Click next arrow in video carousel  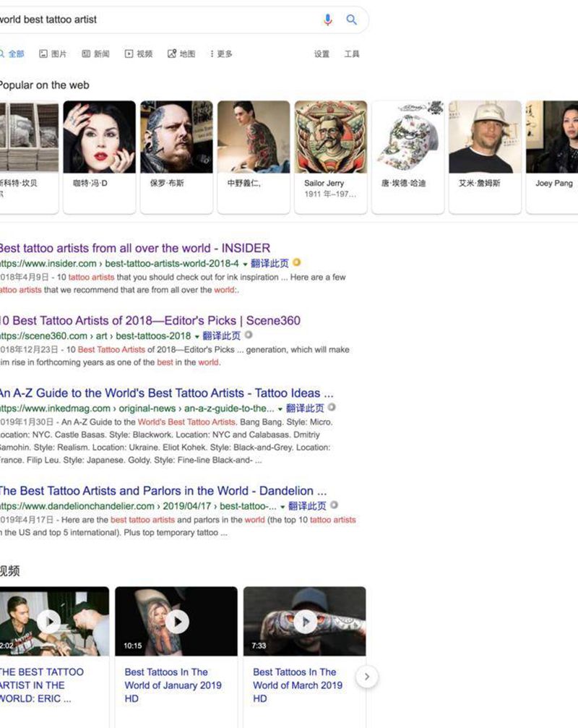click(x=367, y=677)
